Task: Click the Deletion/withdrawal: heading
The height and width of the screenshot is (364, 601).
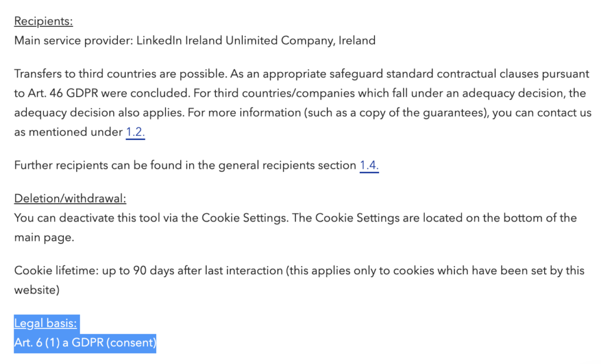Action: click(70, 198)
